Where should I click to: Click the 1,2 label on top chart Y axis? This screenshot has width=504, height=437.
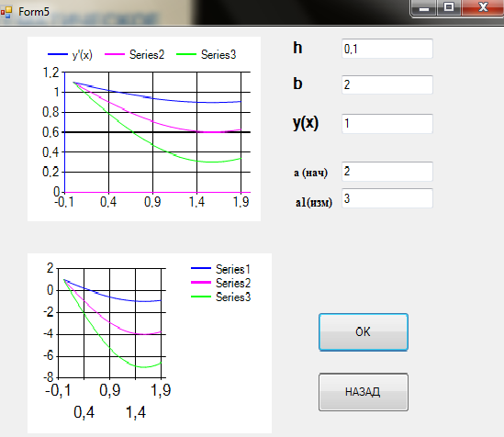tap(50, 73)
